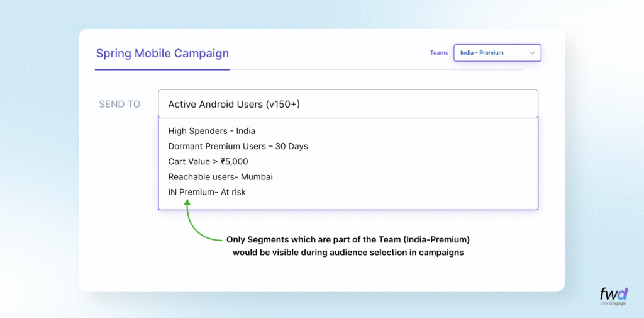The width and height of the screenshot is (644, 318).
Task: Choose IN Premium- At risk segment
Action: tap(207, 192)
